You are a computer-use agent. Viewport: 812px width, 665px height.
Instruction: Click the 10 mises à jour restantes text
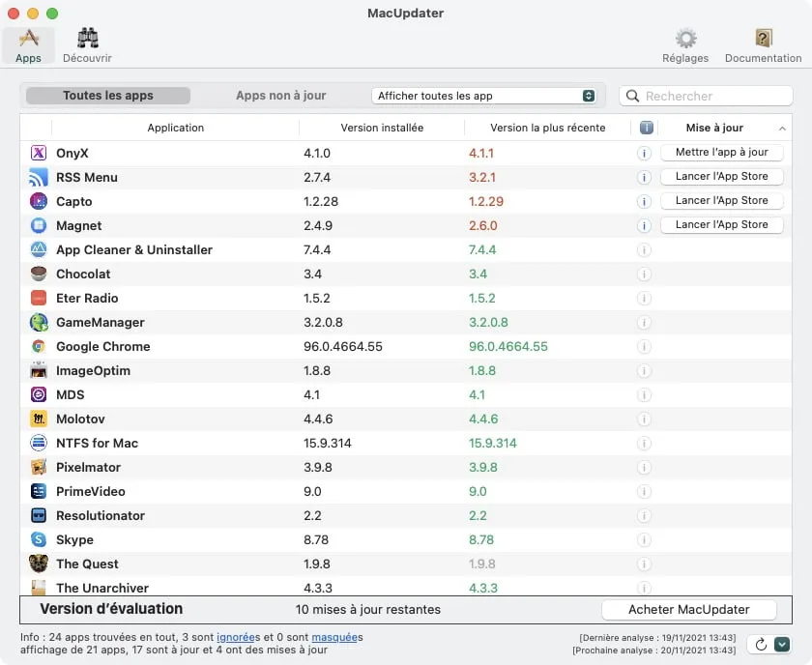click(367, 610)
